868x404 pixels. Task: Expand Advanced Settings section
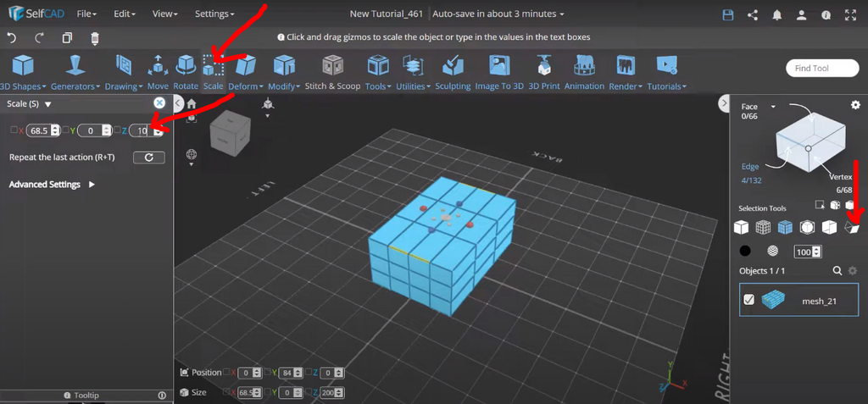(x=52, y=185)
